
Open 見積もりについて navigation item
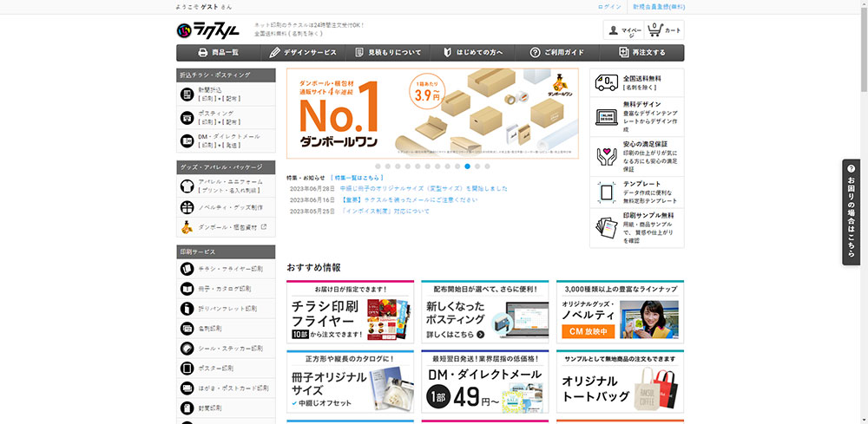(x=387, y=53)
